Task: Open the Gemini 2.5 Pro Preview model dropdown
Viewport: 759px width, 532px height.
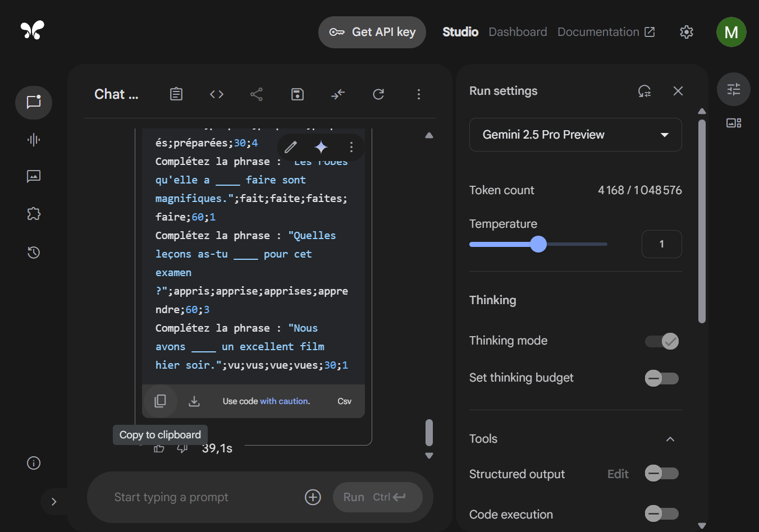Action: click(575, 135)
